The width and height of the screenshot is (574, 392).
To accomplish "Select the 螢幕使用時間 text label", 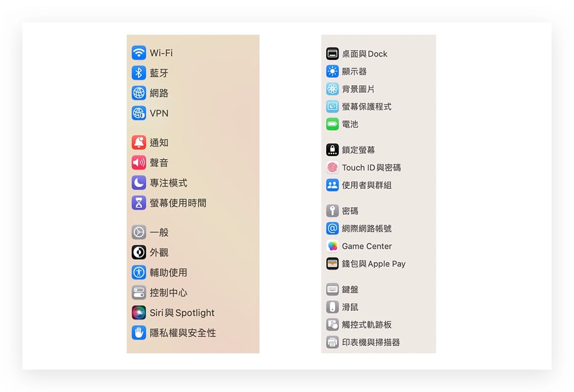I will pyautogui.click(x=178, y=203).
